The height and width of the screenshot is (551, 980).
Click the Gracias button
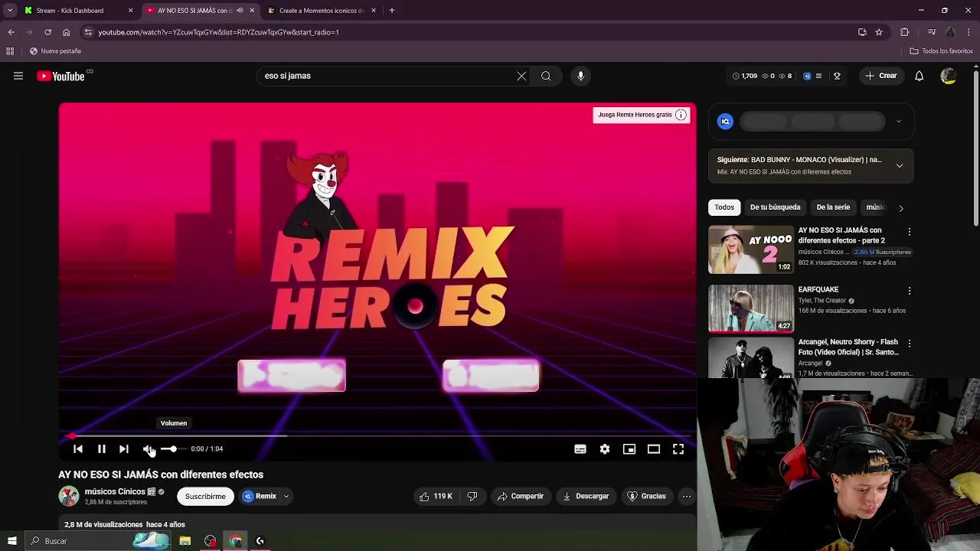[646, 497]
